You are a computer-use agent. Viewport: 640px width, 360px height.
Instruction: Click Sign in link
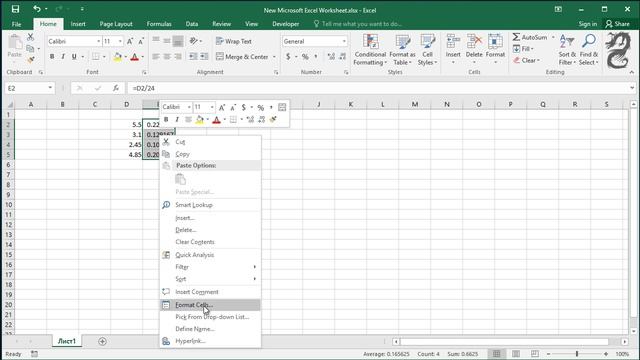[587, 24]
